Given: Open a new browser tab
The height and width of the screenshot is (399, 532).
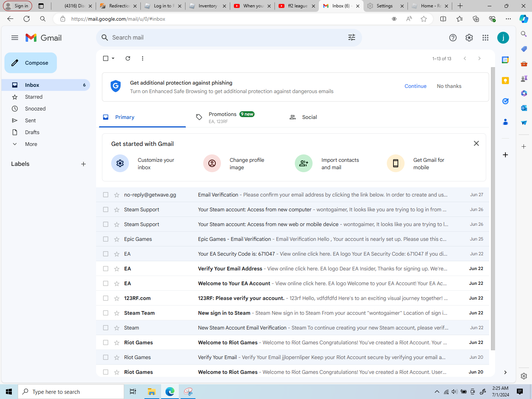Looking at the screenshot, I should pyautogui.click(x=460, y=6).
